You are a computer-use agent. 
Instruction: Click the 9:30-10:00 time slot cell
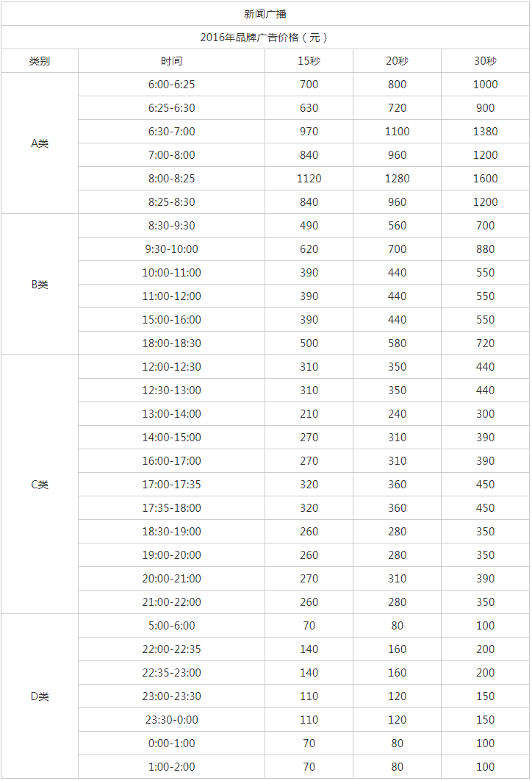tap(172, 249)
